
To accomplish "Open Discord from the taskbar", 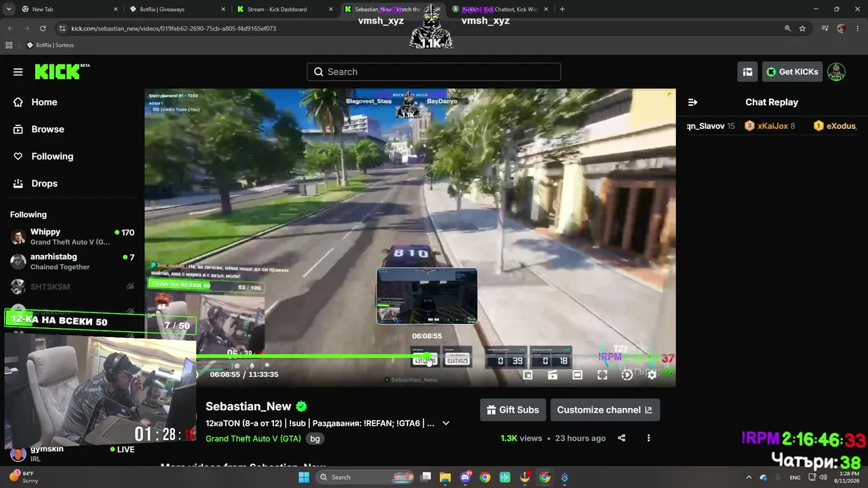I will (465, 477).
